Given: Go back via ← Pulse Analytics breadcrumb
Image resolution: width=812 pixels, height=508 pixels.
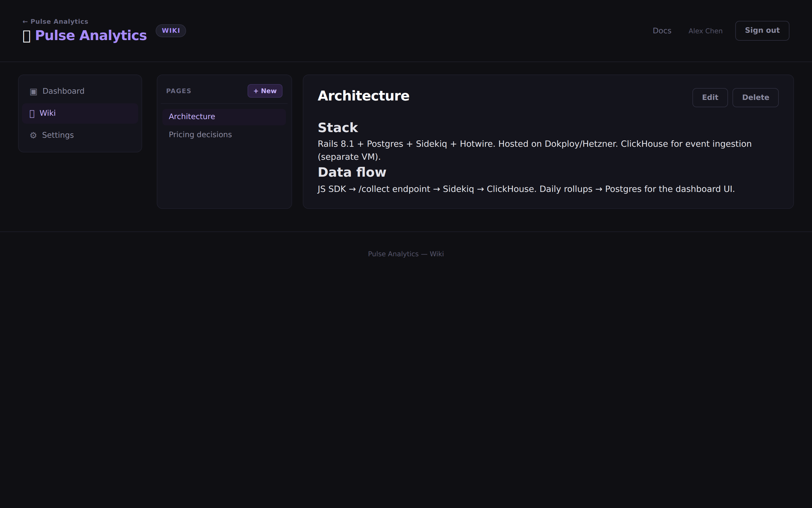Looking at the screenshot, I should click(55, 21).
